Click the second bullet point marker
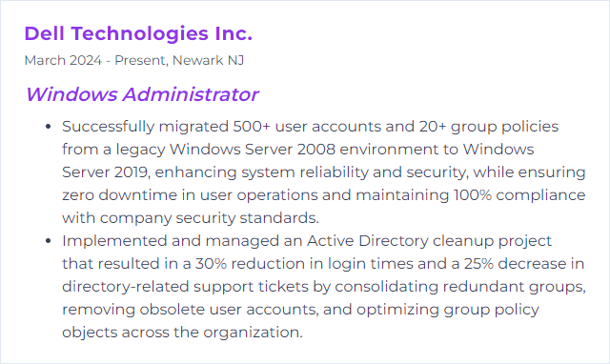 pos(49,241)
